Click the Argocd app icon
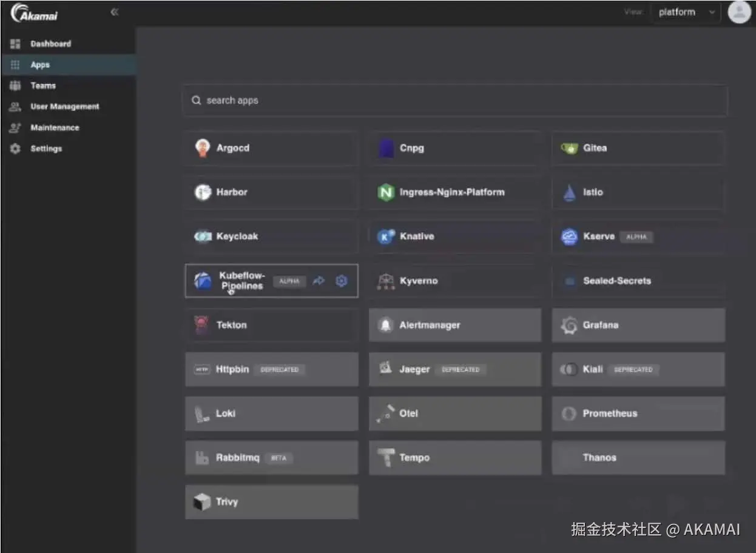This screenshot has width=756, height=553. pos(202,148)
